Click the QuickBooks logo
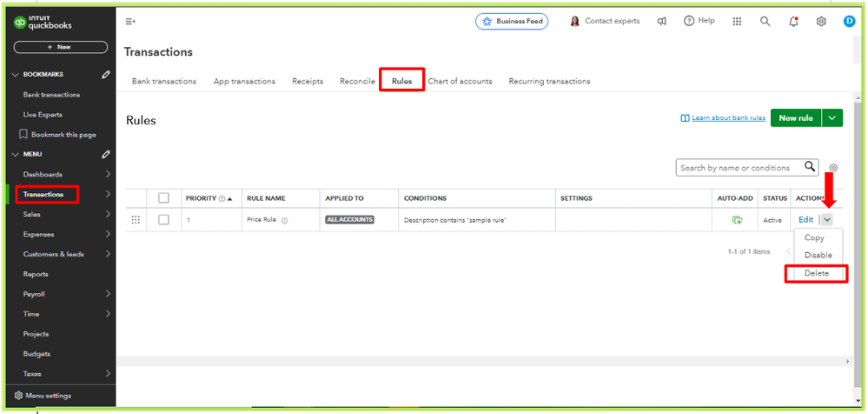Image resolution: width=868 pixels, height=414 pixels. click(43, 23)
